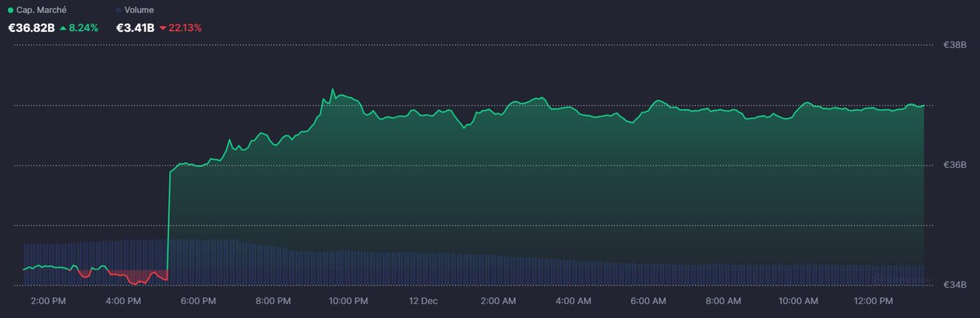This screenshot has width=980, height=318.
Task: Click the dark Volume legend dot
Action: tap(120, 10)
